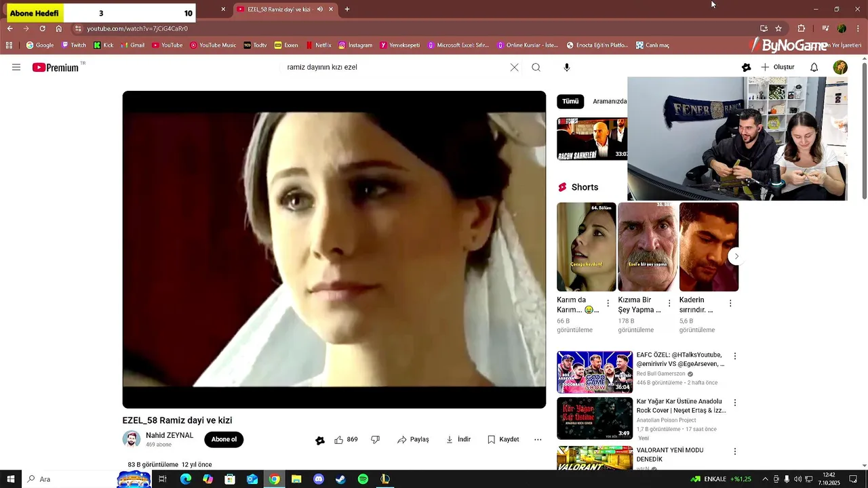Open options for Kar Yağar Kar Üstüne video
Image resolution: width=868 pixels, height=488 pixels.
point(734,403)
